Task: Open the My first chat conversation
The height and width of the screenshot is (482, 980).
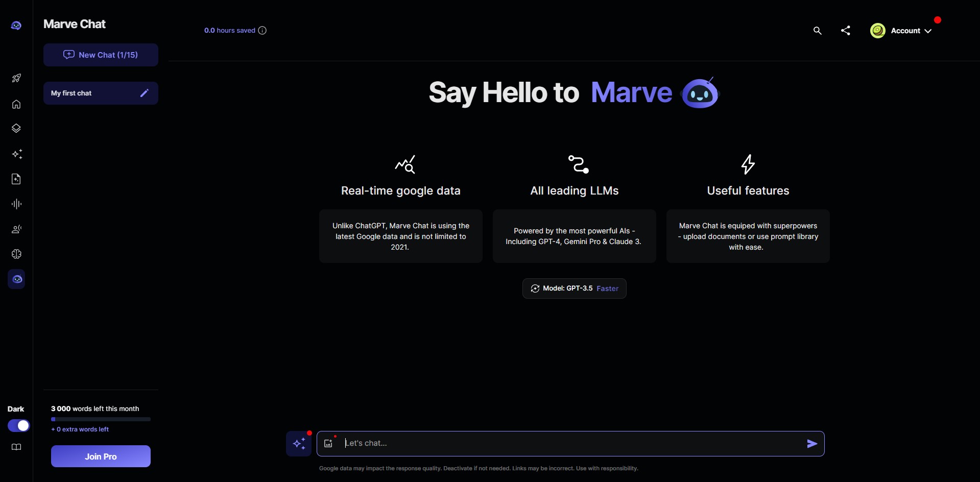Action: coord(101,93)
